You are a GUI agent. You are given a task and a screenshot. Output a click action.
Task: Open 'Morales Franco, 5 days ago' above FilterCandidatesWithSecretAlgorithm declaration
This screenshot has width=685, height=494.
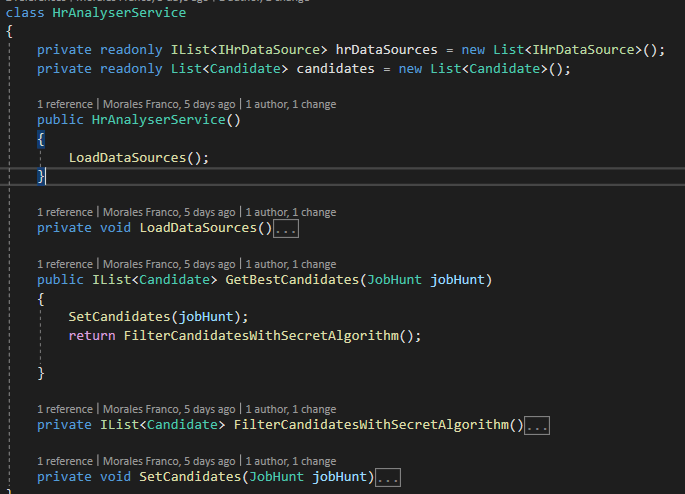(x=169, y=409)
